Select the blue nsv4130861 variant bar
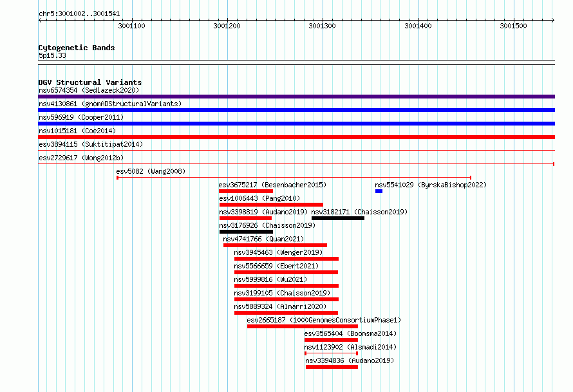The width and height of the screenshot is (573, 392). (296, 110)
